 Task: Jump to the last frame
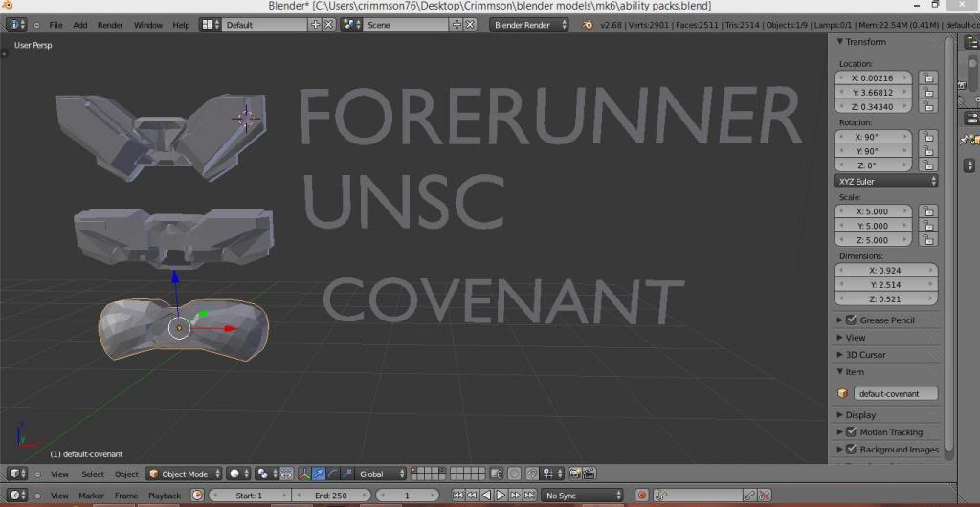529,496
